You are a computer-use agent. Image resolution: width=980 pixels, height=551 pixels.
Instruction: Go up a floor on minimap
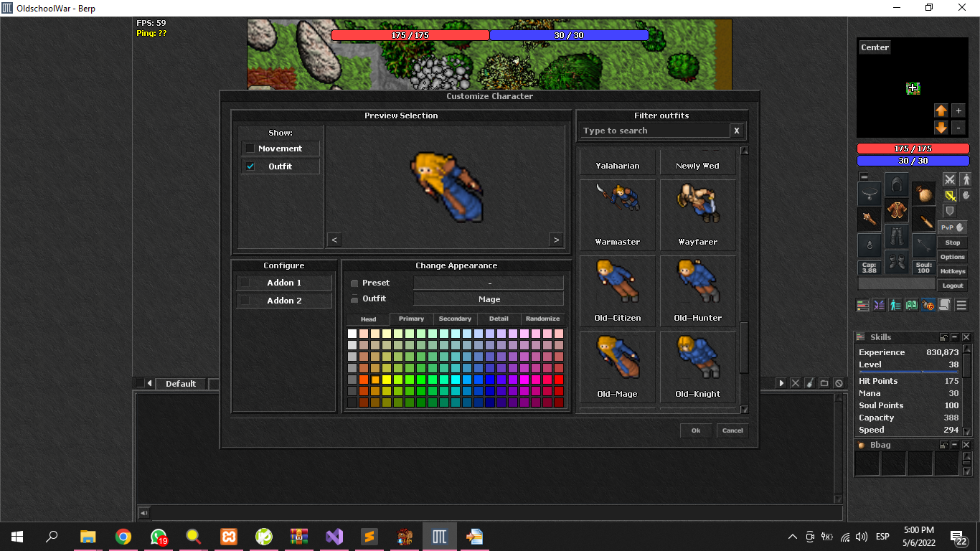pos(941,110)
